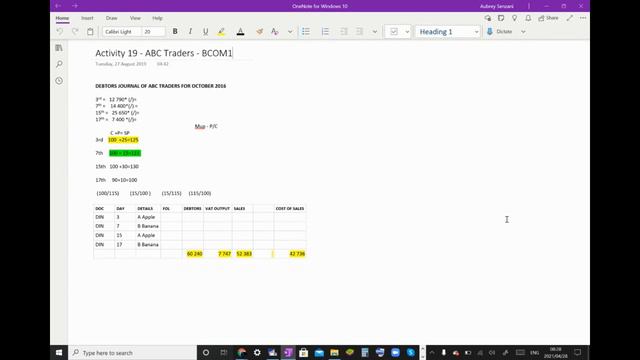The height and width of the screenshot is (360, 640).
Task: Redo the last action
Action: 75,31
